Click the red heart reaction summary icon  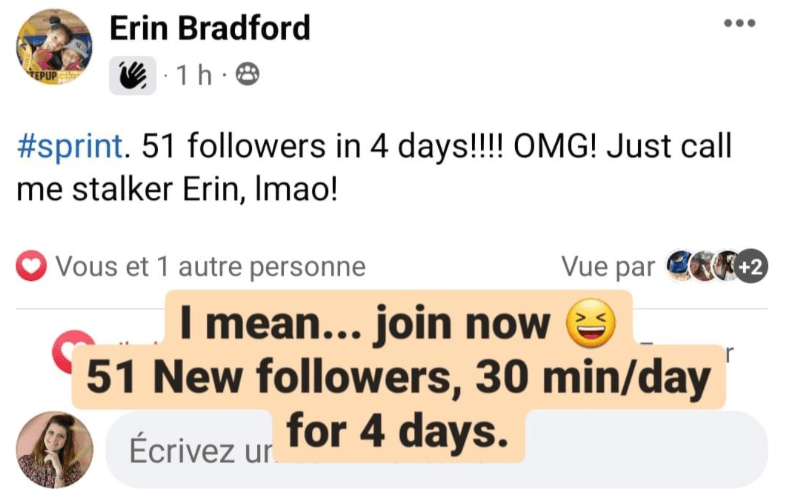(x=32, y=266)
